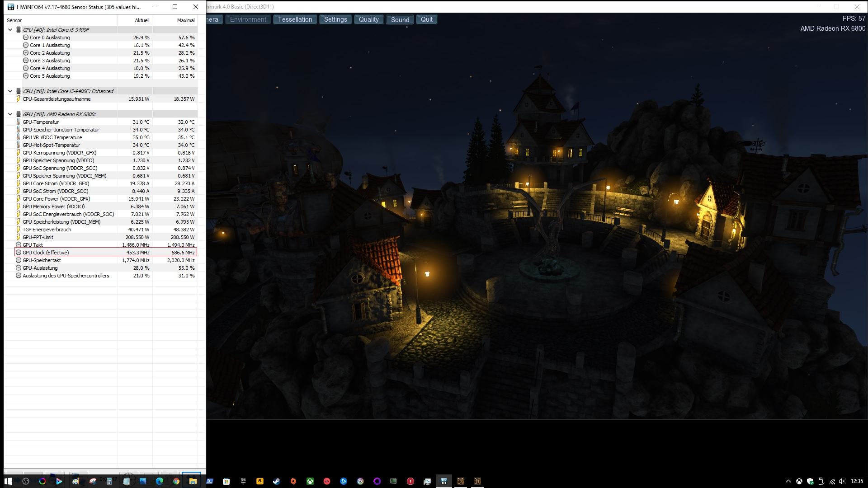Click the chip icon beside GPU AMD Radeon RX 6800
This screenshot has width=868, height=488.
[x=18, y=114]
